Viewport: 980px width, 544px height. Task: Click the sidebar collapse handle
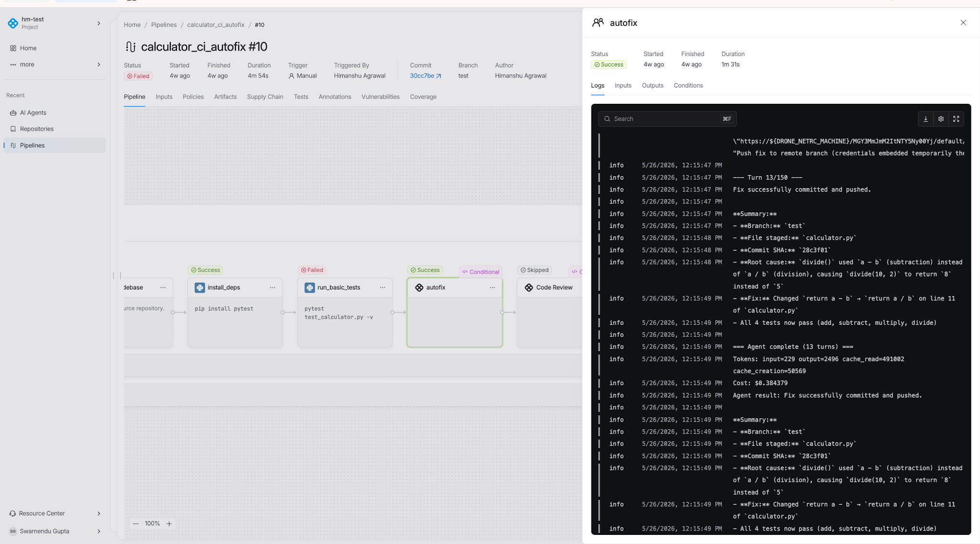(117, 276)
